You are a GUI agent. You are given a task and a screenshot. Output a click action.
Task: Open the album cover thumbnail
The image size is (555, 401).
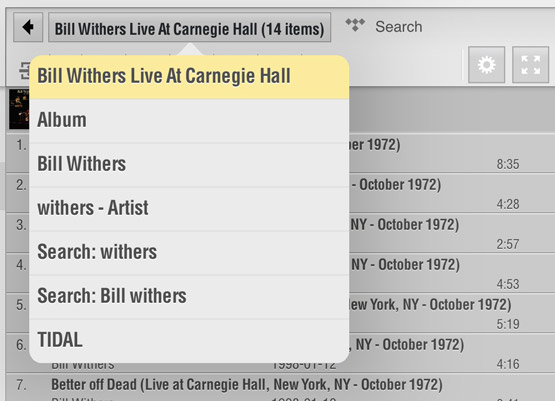tap(19, 109)
